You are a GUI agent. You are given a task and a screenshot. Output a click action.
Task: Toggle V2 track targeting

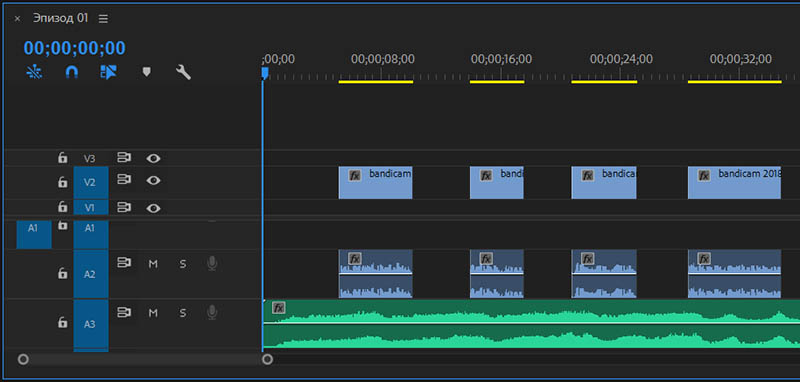91,182
